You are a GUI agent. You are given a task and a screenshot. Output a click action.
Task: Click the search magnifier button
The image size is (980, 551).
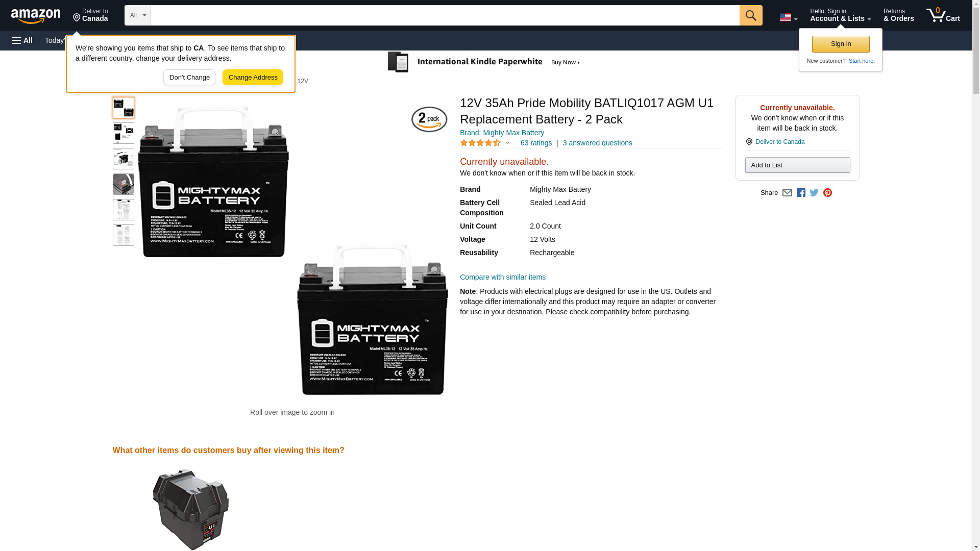click(x=750, y=15)
